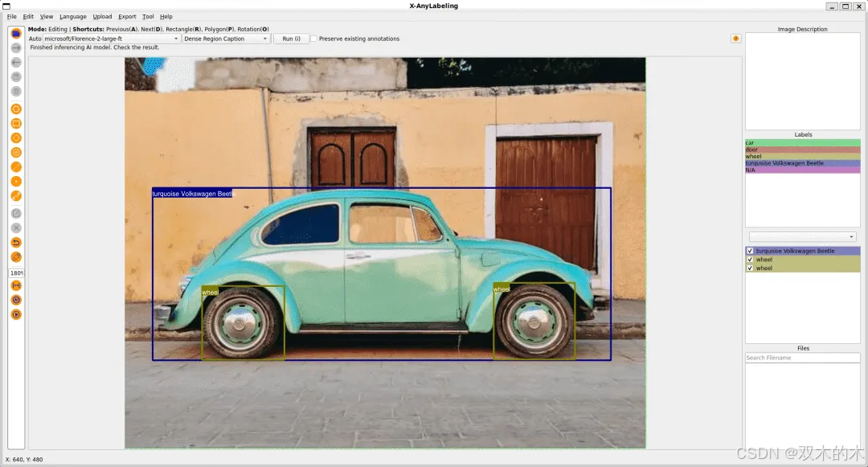
Task: Select the Create Circle tool
Action: pos(16,152)
